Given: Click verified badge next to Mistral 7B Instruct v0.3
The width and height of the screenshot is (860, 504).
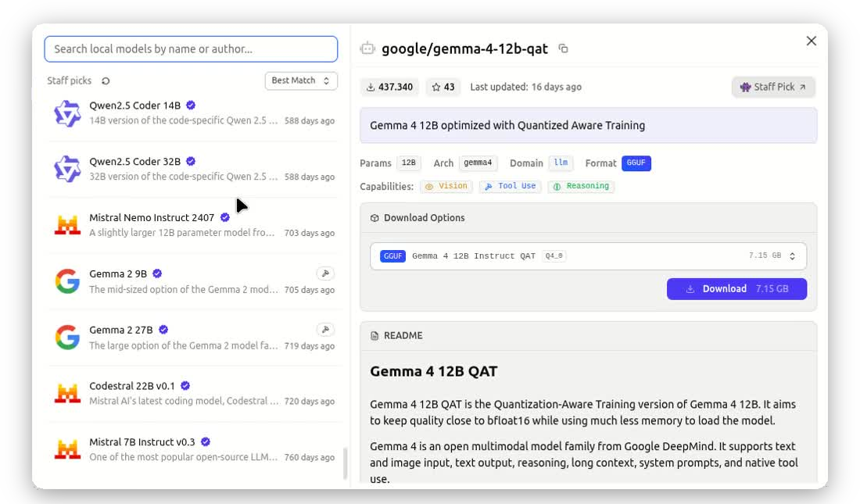Looking at the screenshot, I should pyautogui.click(x=206, y=441).
